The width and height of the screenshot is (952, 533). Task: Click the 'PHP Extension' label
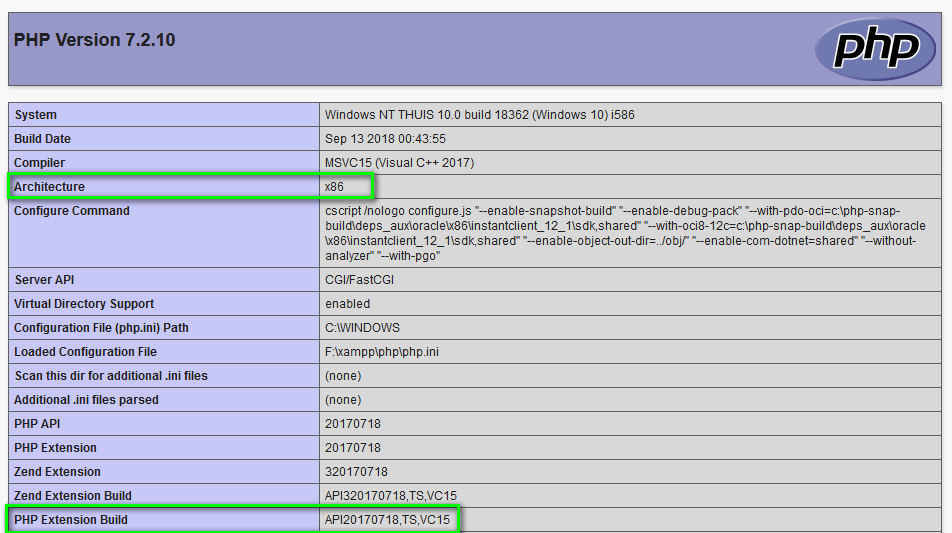55,447
